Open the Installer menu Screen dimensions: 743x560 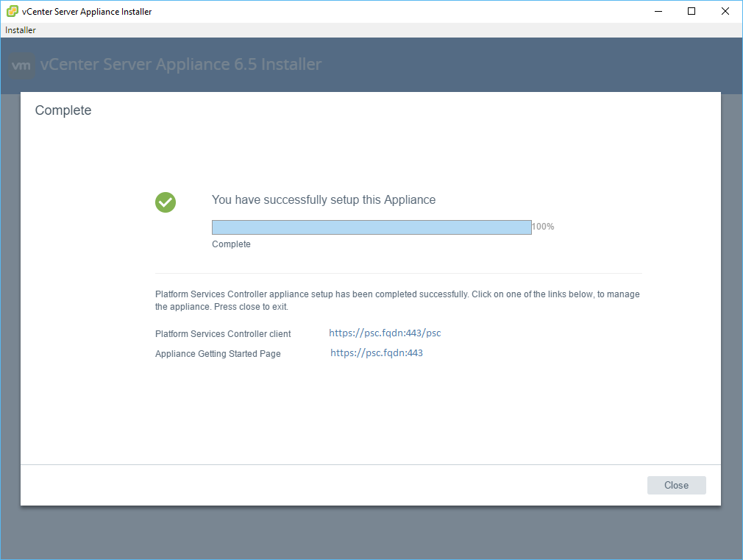pyautogui.click(x=21, y=30)
